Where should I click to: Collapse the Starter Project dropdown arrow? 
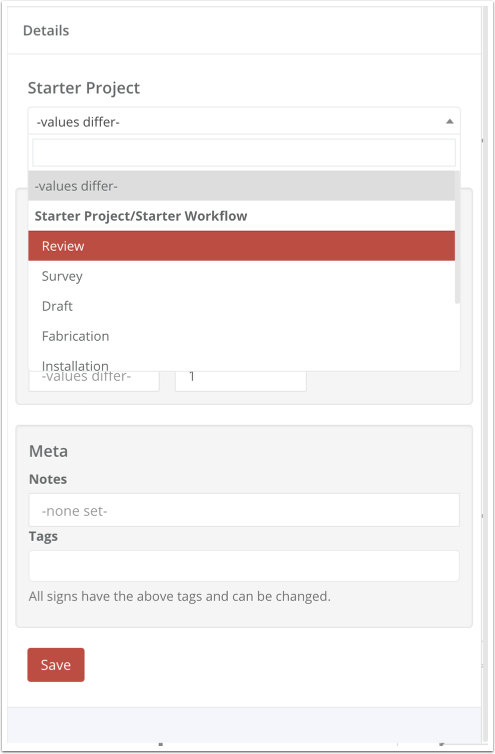(449, 122)
